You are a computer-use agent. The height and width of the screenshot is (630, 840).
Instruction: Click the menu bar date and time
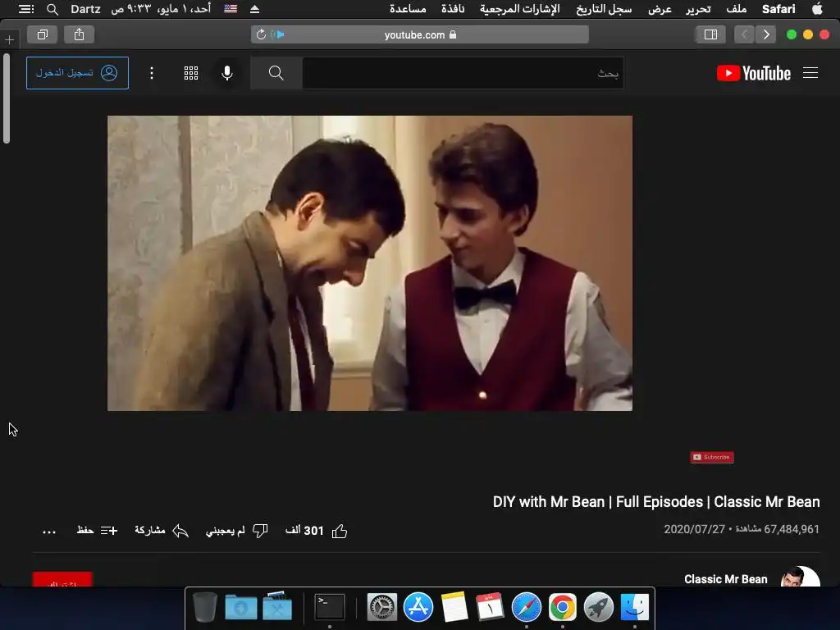point(161,8)
